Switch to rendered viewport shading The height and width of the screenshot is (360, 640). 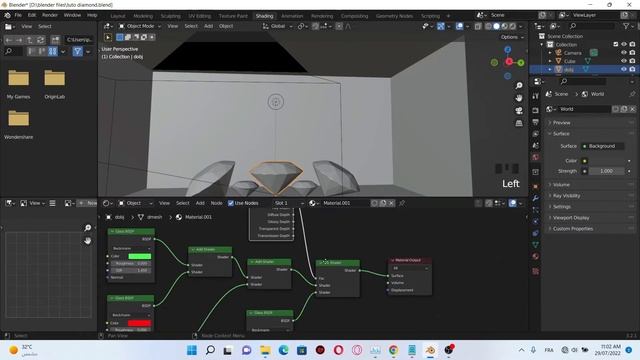coord(513,26)
